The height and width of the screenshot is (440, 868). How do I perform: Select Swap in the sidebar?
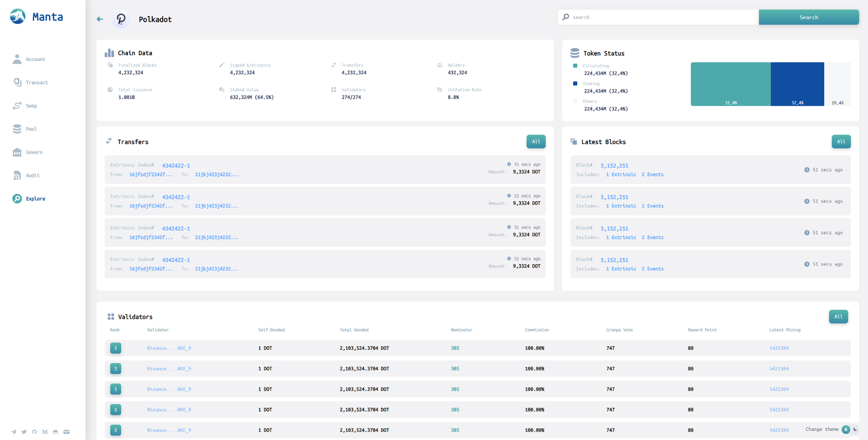point(25,106)
